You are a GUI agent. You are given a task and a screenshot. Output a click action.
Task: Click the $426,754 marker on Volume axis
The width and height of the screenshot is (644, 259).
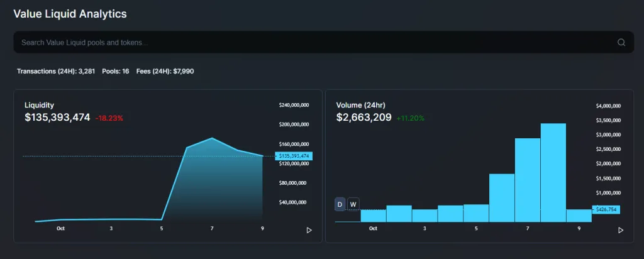click(x=606, y=209)
